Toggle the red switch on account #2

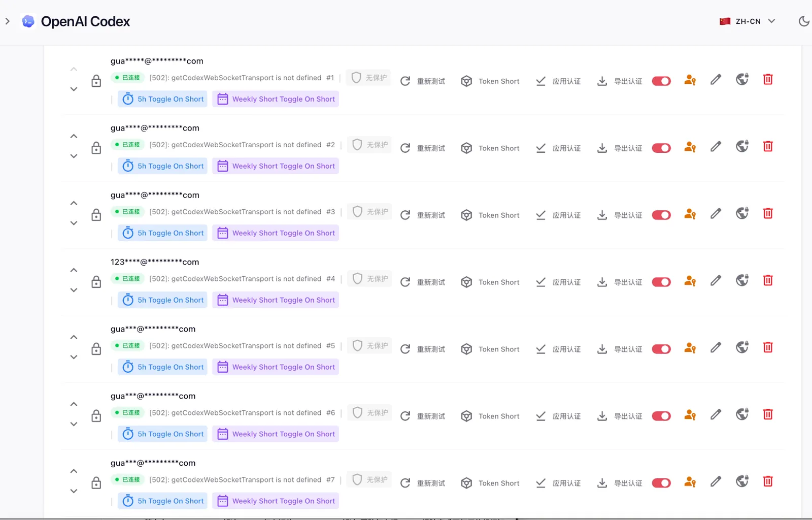(x=661, y=148)
